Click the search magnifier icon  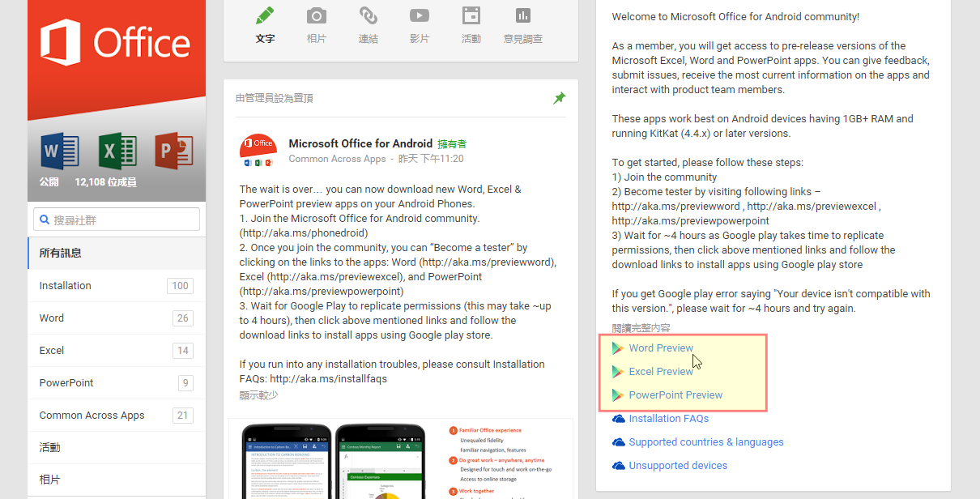click(x=45, y=220)
